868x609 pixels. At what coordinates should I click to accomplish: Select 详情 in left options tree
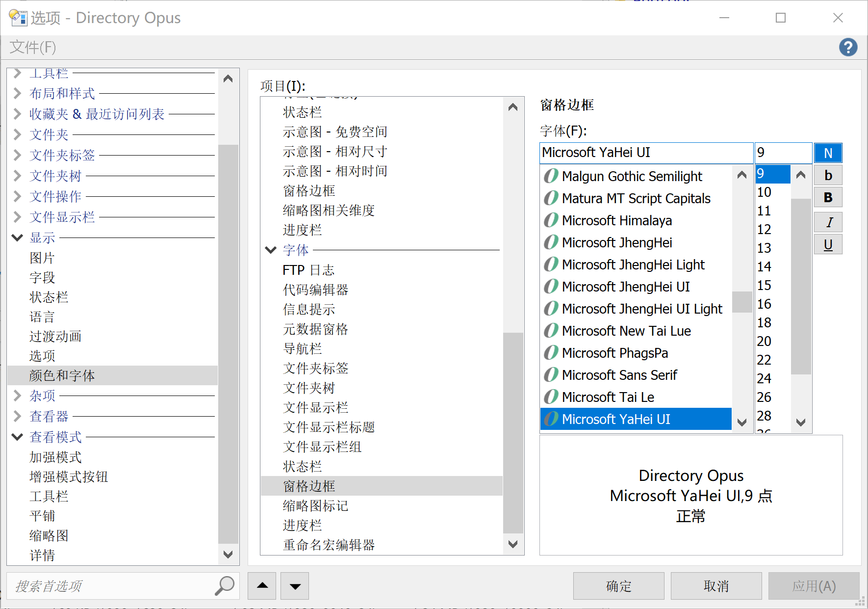tap(42, 555)
